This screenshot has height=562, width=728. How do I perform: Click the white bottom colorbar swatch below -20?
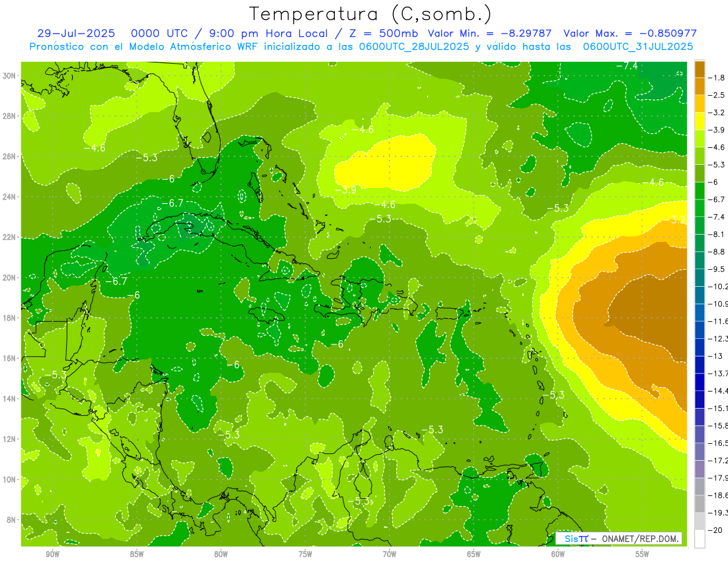pos(699,539)
